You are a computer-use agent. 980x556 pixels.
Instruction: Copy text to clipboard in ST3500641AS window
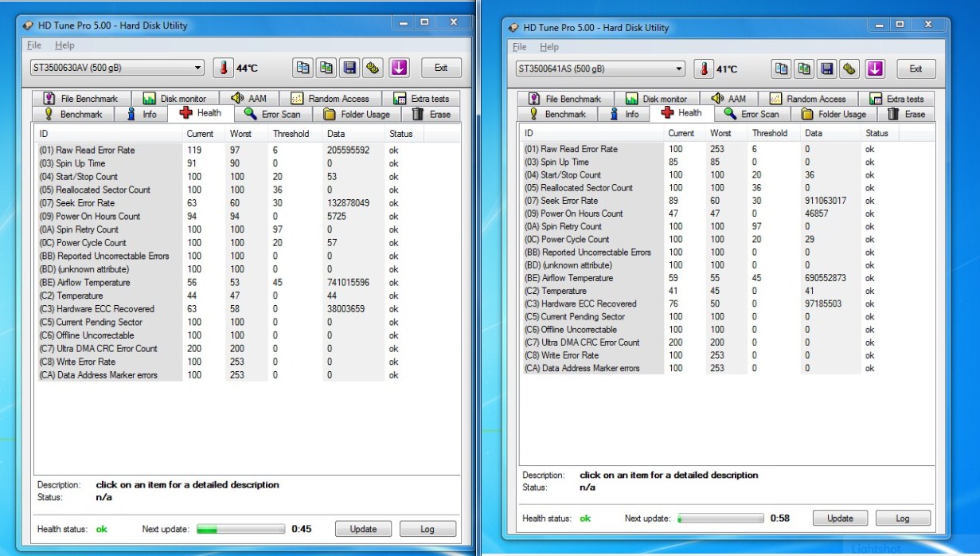782,69
